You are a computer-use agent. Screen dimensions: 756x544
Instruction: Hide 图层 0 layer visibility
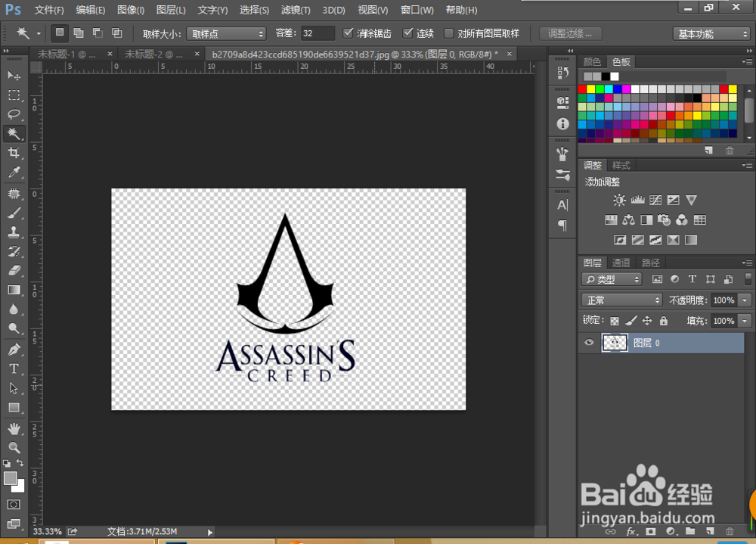point(589,343)
